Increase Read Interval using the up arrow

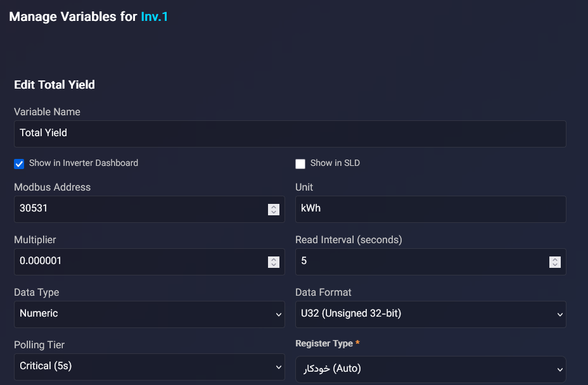coord(555,259)
